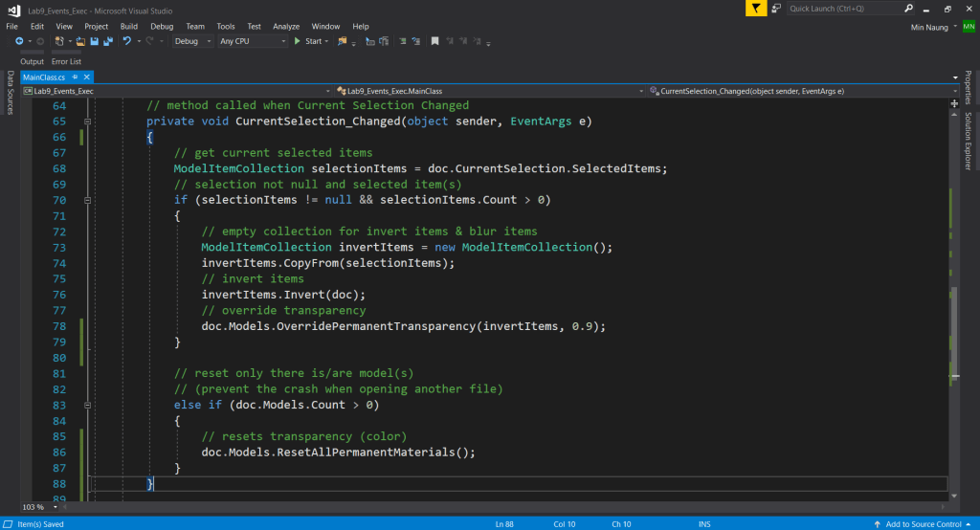Toggle the pin on the MainClass.cs tab
980x530 pixels.
pyautogui.click(x=75, y=77)
